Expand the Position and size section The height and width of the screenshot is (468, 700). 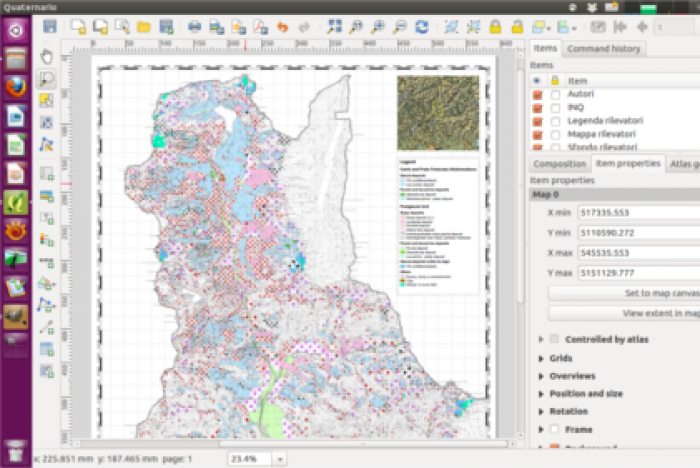(542, 394)
